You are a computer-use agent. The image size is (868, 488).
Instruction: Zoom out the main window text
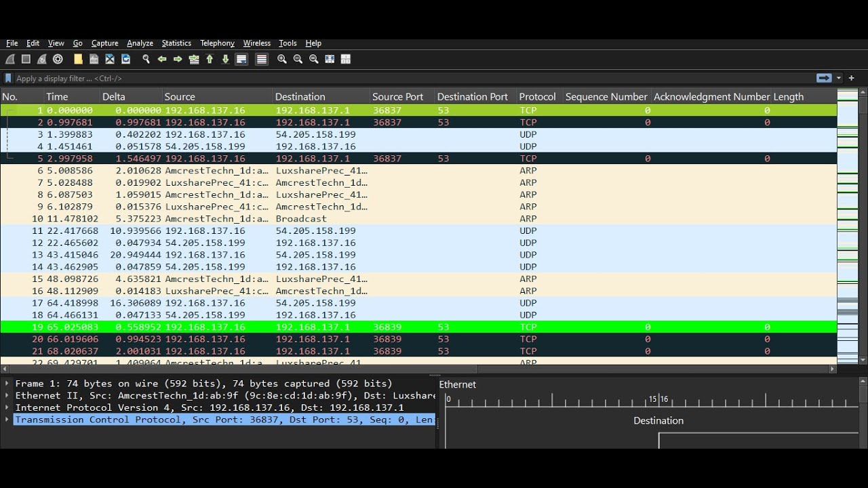298,60
